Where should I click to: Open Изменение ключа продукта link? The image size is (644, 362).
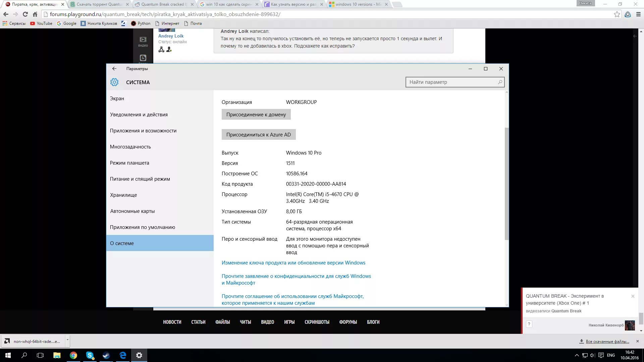tap(293, 262)
